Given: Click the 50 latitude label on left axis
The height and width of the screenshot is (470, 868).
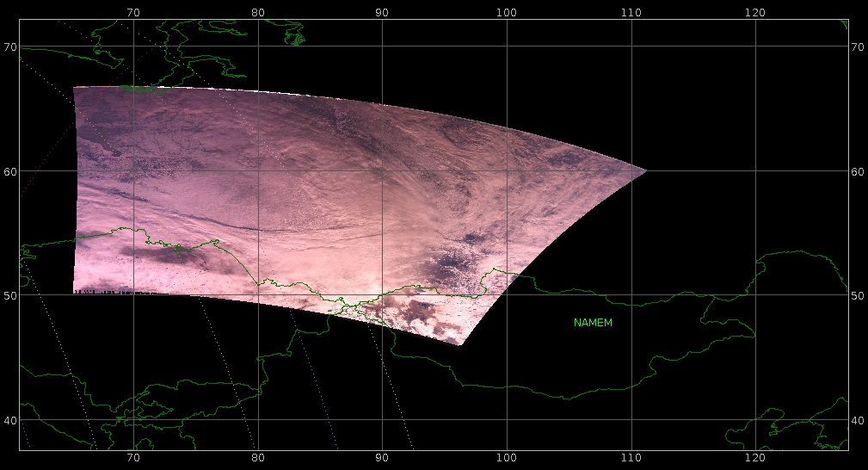Looking at the screenshot, I should [10, 295].
